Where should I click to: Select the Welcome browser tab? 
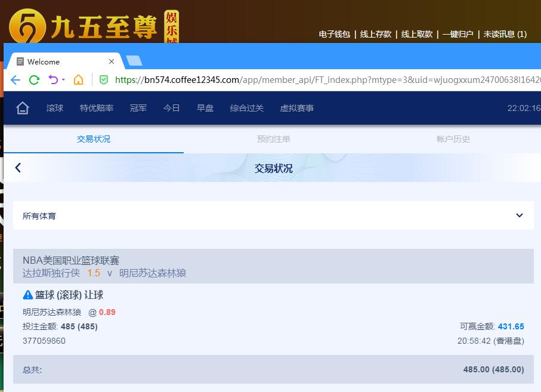point(66,61)
